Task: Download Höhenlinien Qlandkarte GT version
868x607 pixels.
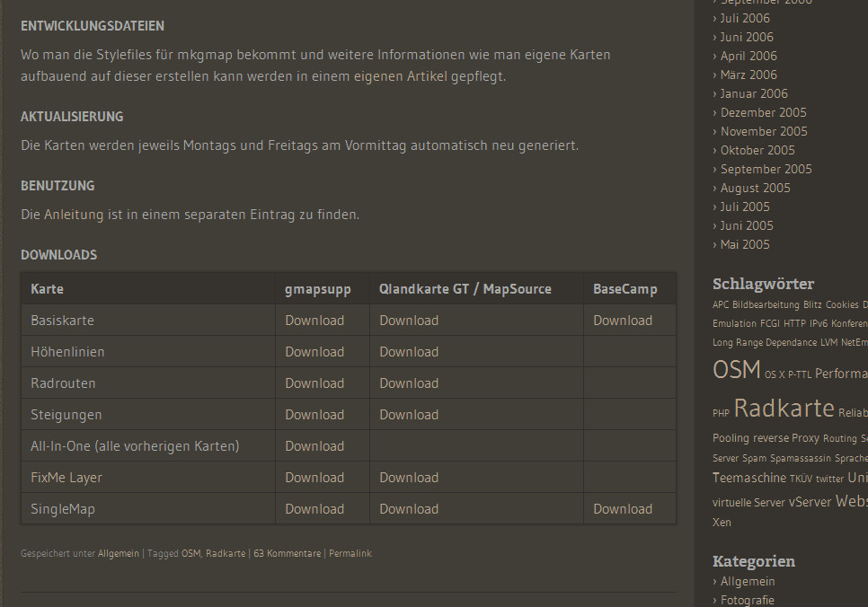Action: 409,352
